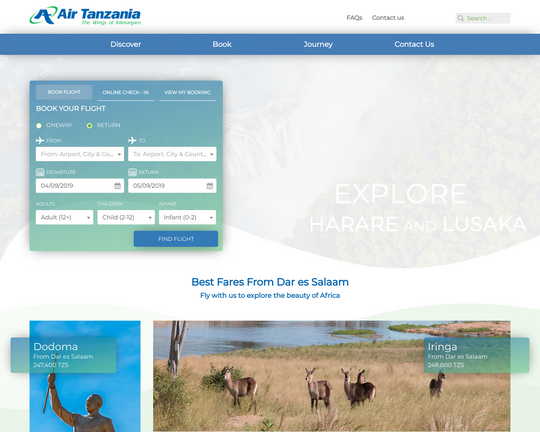Expand the Child (2-12) dropdown

126,217
